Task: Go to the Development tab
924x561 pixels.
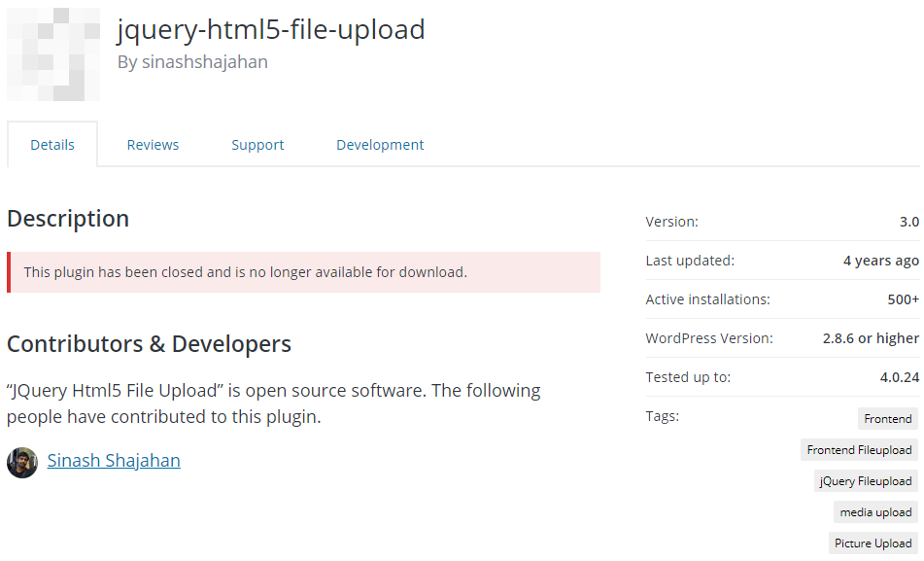Action: point(380,145)
